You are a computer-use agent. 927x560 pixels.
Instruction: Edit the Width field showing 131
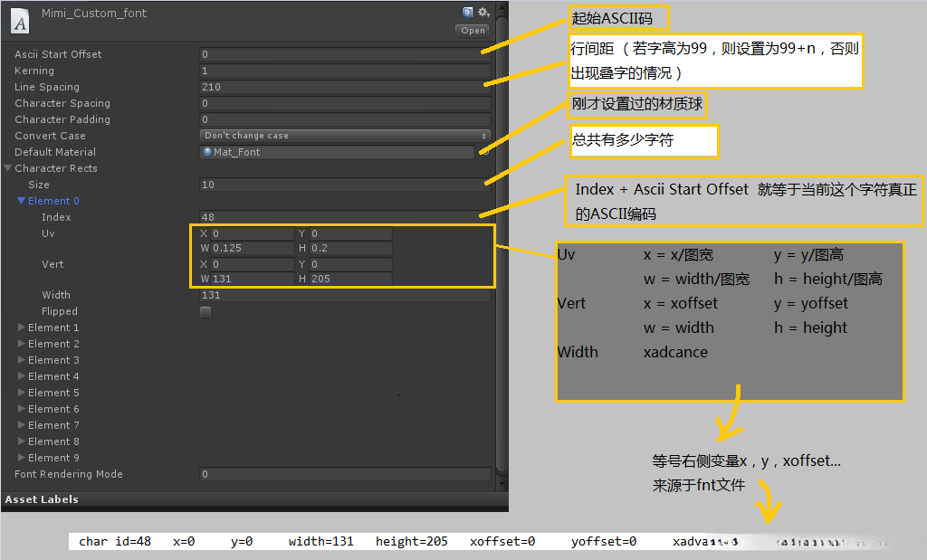tap(345, 295)
